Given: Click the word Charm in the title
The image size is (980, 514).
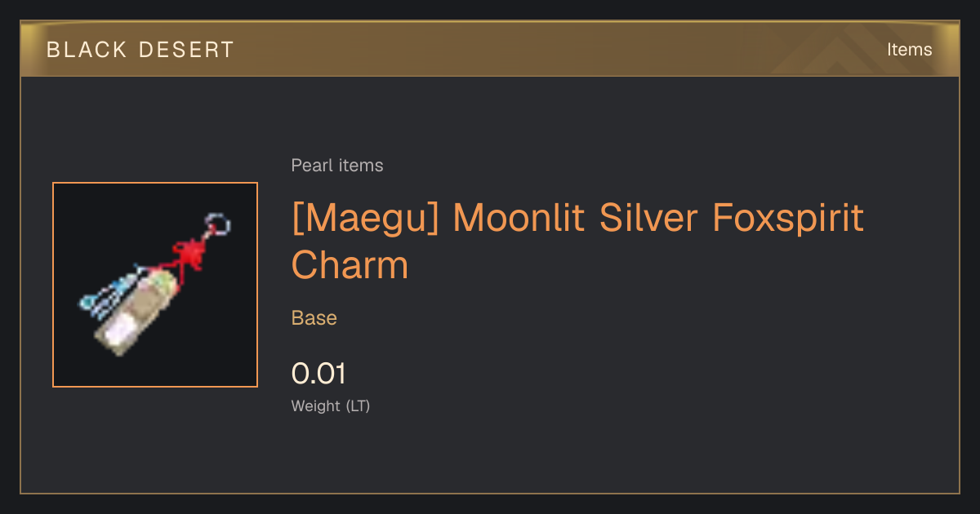Looking at the screenshot, I should (350, 265).
